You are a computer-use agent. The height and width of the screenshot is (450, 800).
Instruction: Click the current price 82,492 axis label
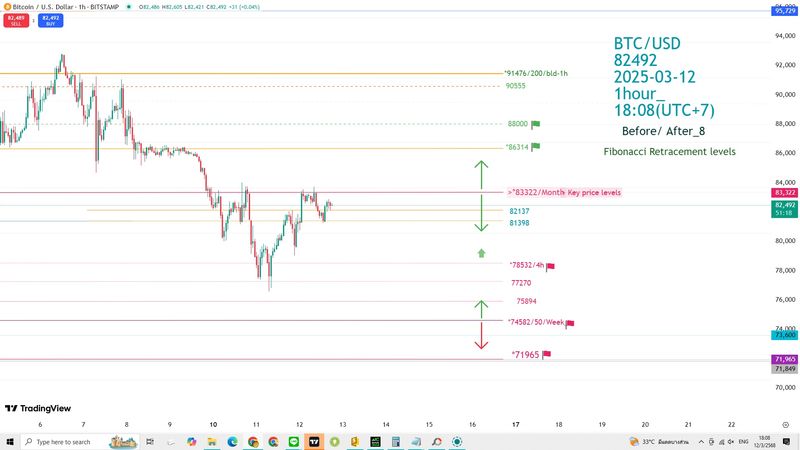(x=784, y=204)
